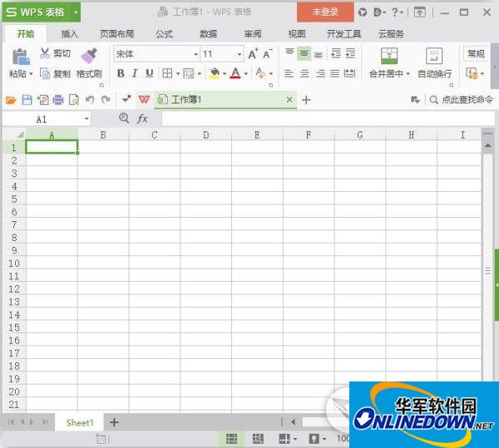Select row header 10
This screenshot has width=499, height=448.
(14, 263)
